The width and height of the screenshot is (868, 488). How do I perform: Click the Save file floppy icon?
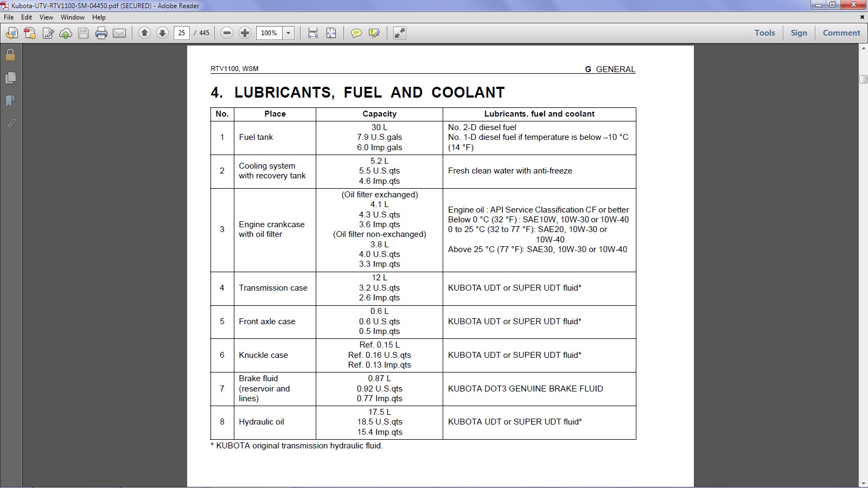tap(84, 33)
